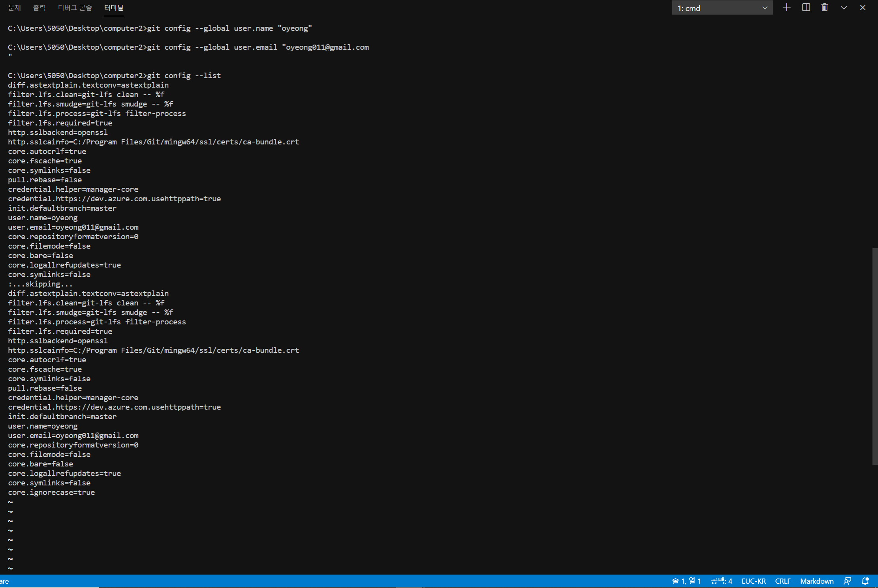Open the 디버그 콘솔 tab

pyautogui.click(x=75, y=7)
